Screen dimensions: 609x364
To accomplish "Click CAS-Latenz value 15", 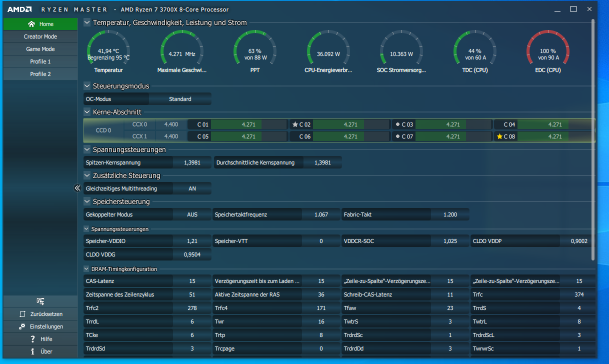I will [x=192, y=281].
